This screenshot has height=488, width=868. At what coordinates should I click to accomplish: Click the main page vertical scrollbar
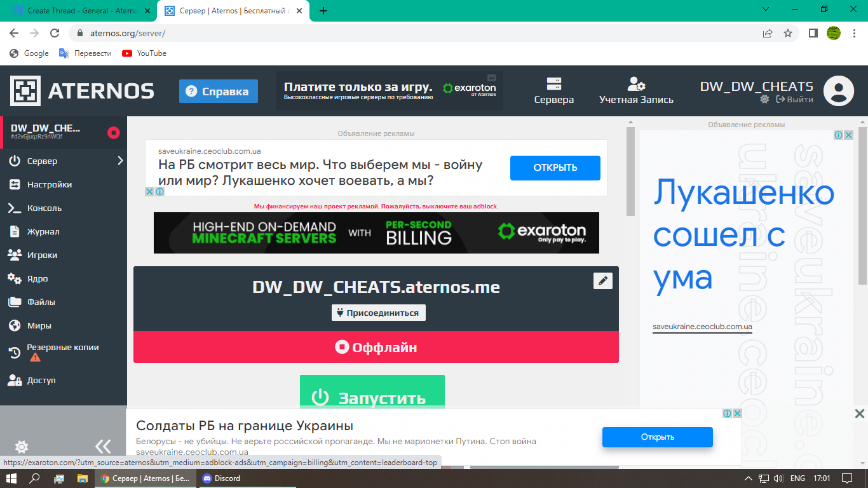630,172
